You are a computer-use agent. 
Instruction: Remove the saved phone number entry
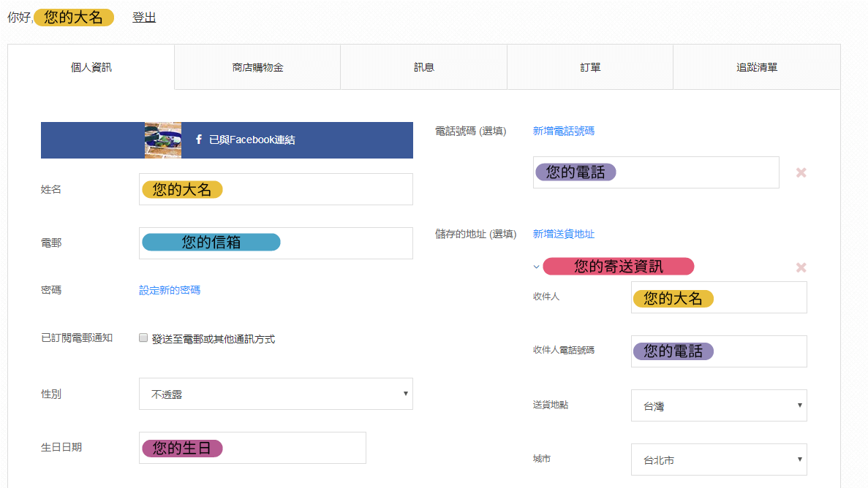(801, 172)
